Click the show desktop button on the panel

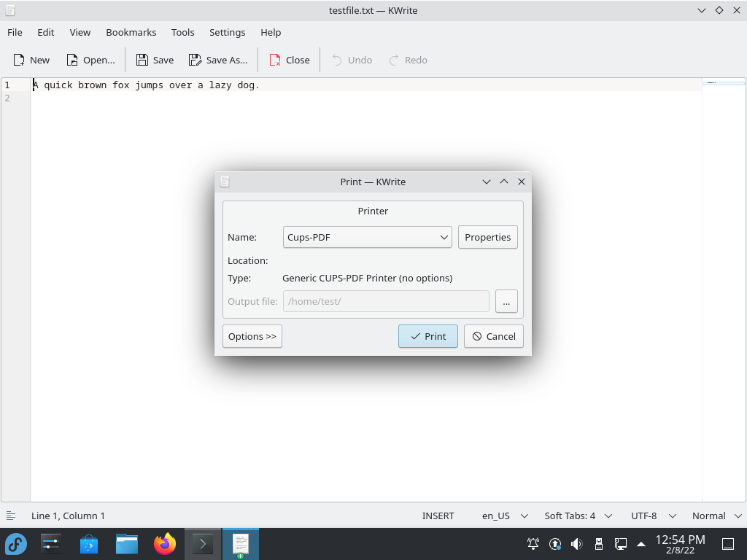(728, 544)
